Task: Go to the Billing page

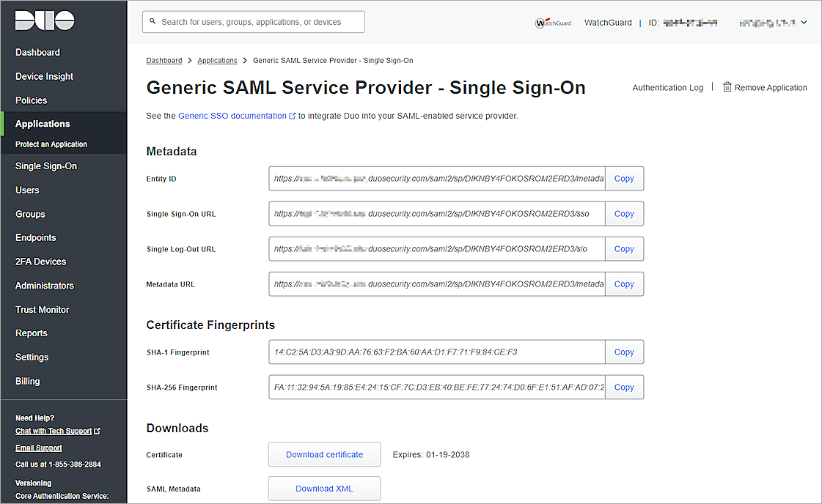Action: pos(27,381)
